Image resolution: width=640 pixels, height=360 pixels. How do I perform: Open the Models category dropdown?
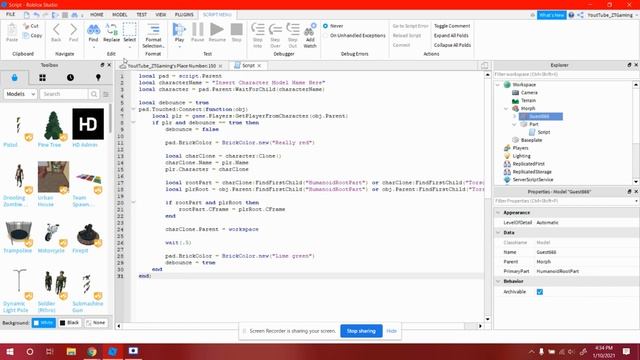point(20,94)
